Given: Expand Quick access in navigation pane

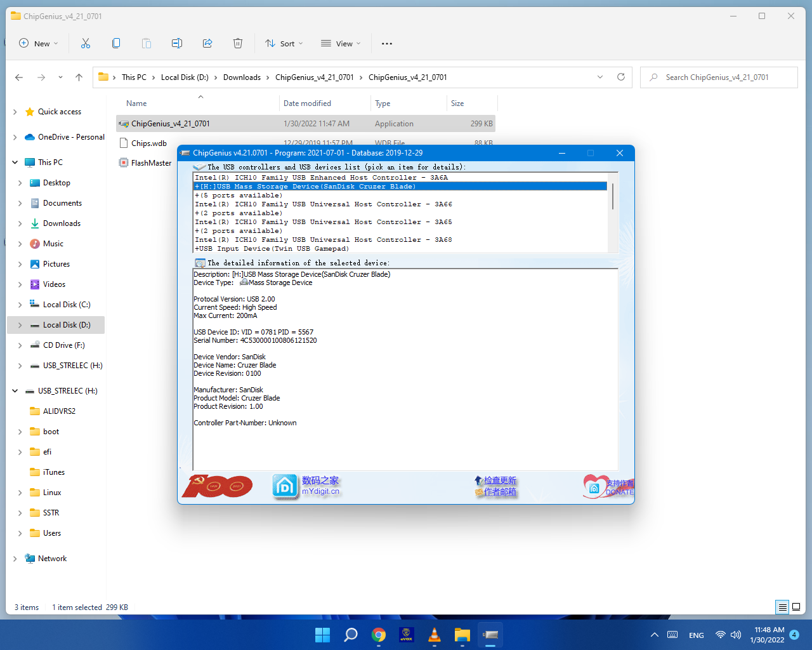Looking at the screenshot, I should click(15, 112).
